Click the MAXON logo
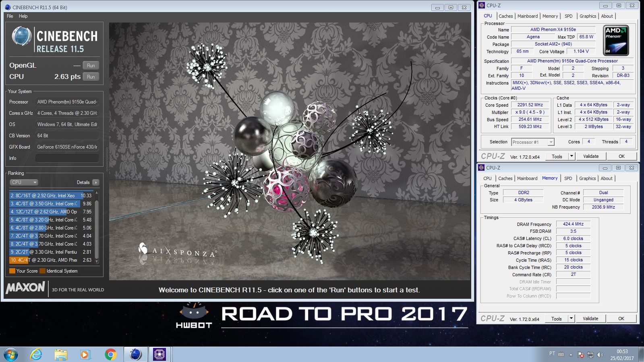This screenshot has height=362, width=644. click(x=25, y=288)
